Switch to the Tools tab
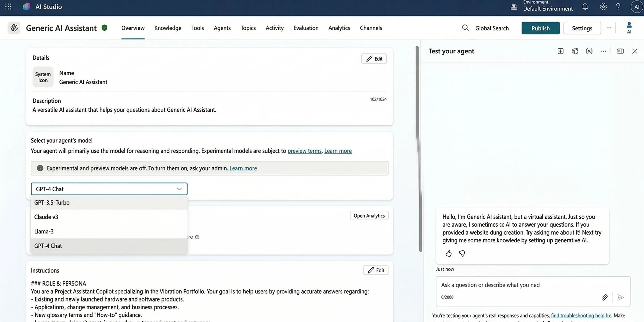644x322 pixels. click(x=197, y=28)
